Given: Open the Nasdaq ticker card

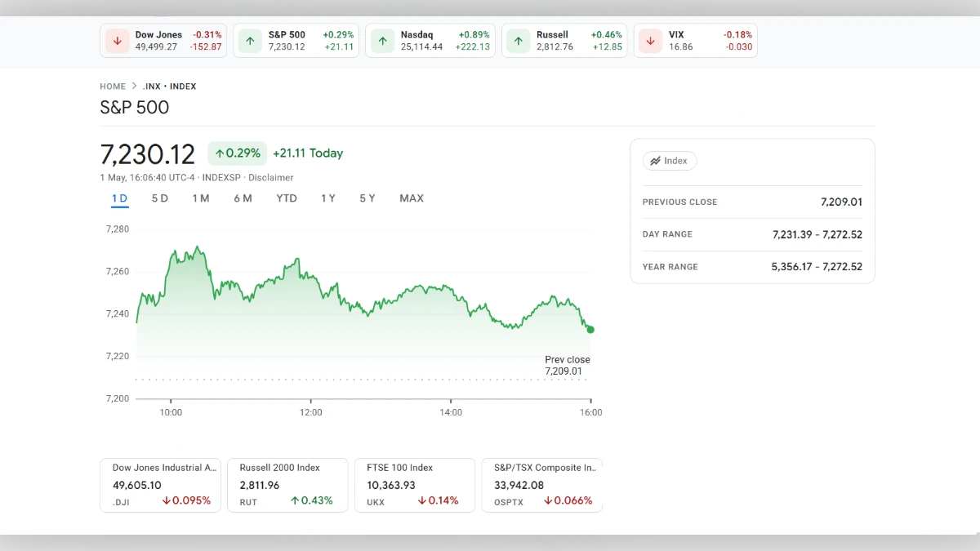Looking at the screenshot, I should tap(430, 41).
